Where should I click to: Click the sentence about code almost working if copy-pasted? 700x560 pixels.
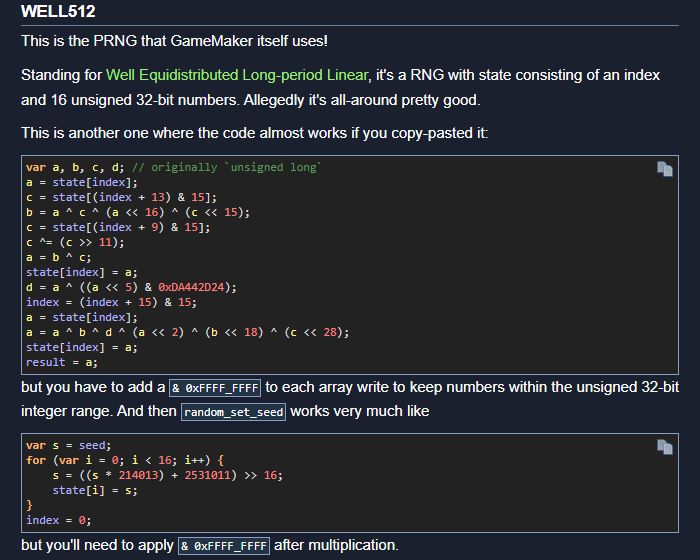point(254,133)
